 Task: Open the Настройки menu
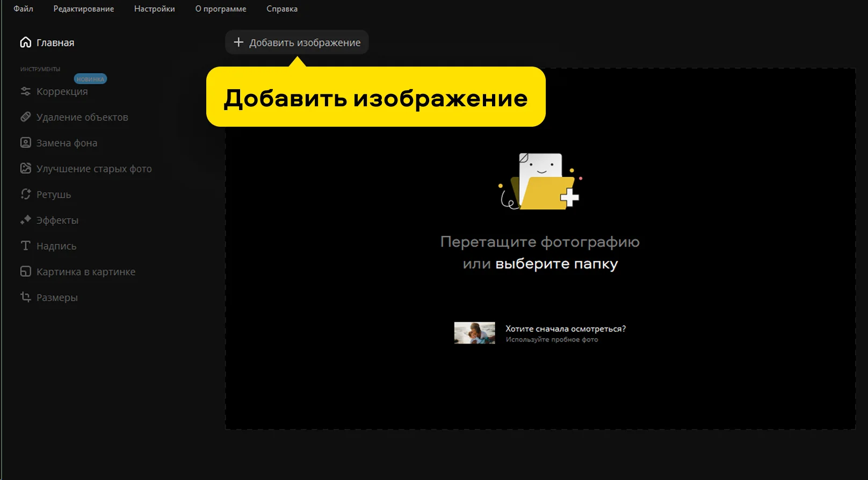point(155,9)
